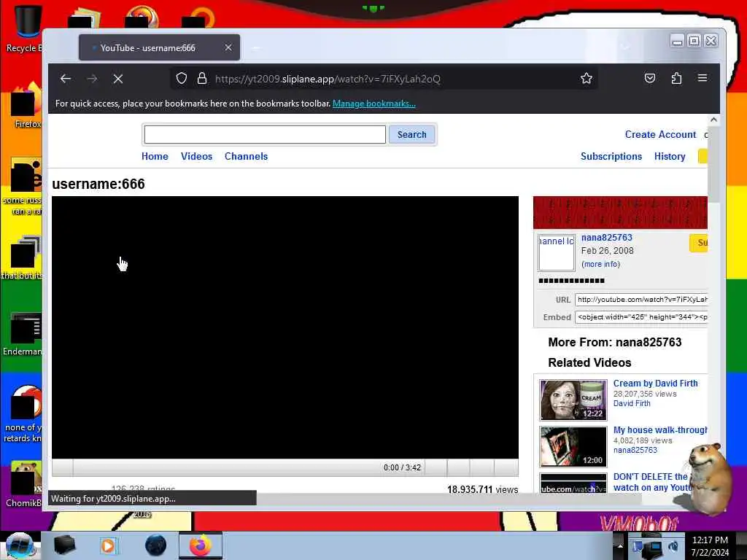Open Firefox from the taskbar
This screenshot has height=560, width=747.
coord(201,545)
